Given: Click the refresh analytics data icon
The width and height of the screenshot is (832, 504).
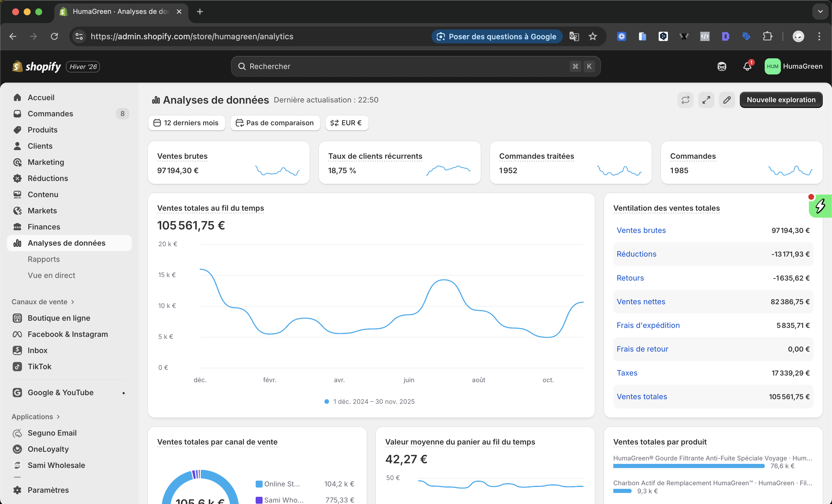Looking at the screenshot, I should pyautogui.click(x=685, y=100).
